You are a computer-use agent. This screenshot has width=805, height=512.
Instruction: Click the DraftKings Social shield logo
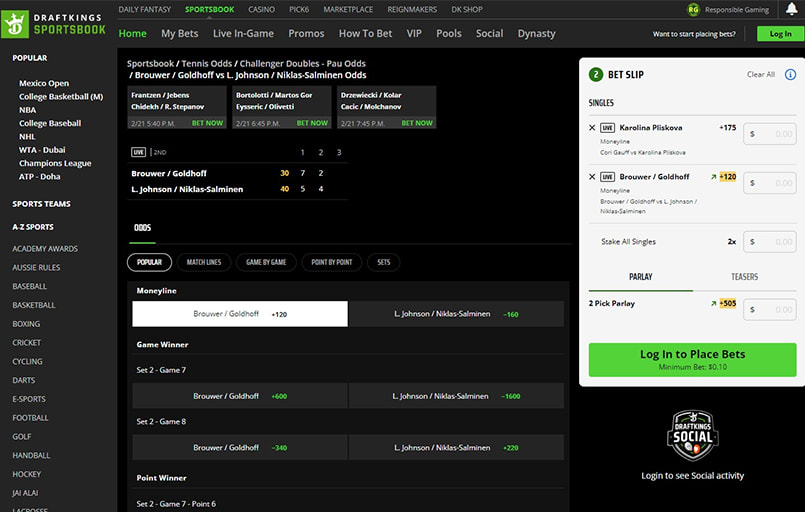click(x=693, y=435)
